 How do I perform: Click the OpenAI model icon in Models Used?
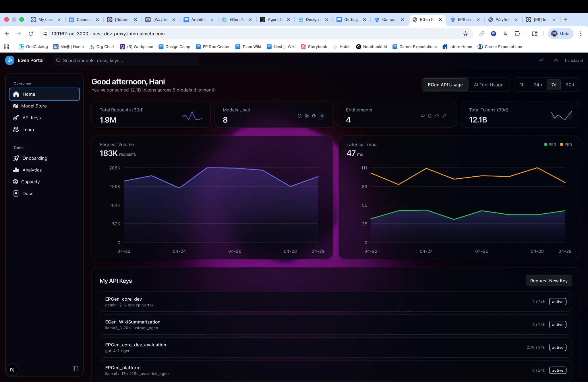point(307,116)
